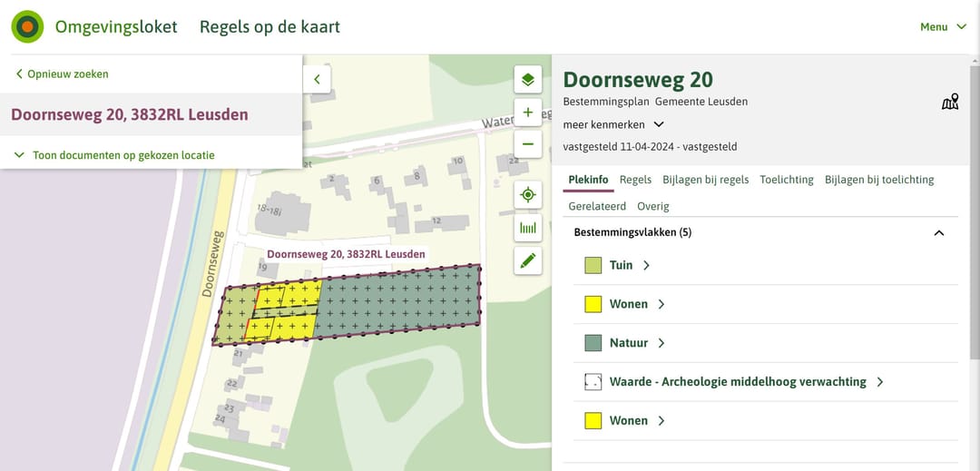Collapse the left search panel
Image resolution: width=980 pixels, height=471 pixels.
(x=317, y=79)
